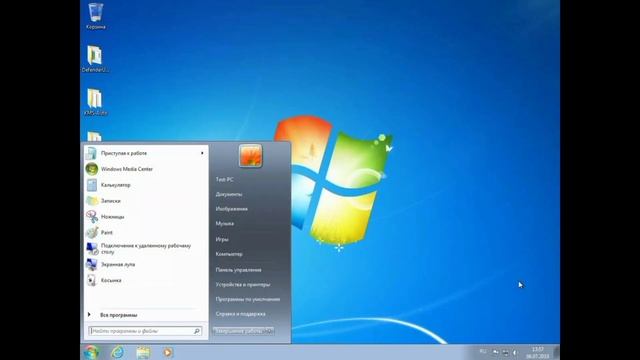
Task: Open Компьютер link
Action: point(229,254)
